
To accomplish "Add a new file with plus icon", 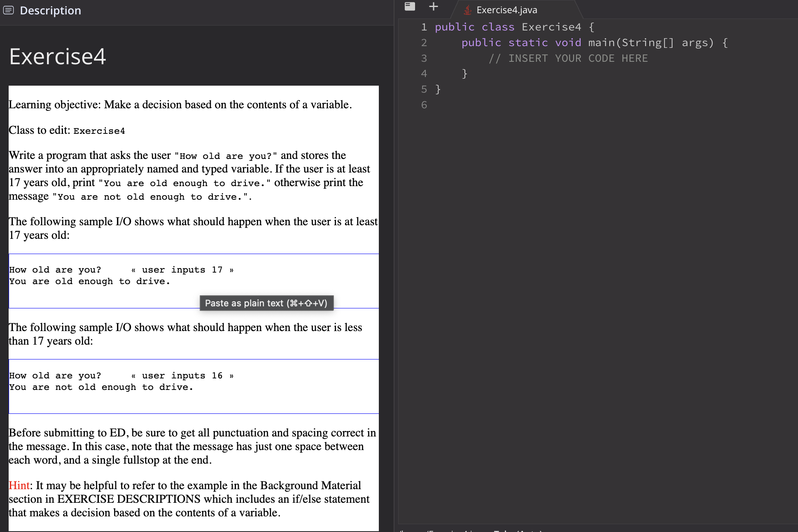I will (433, 6).
